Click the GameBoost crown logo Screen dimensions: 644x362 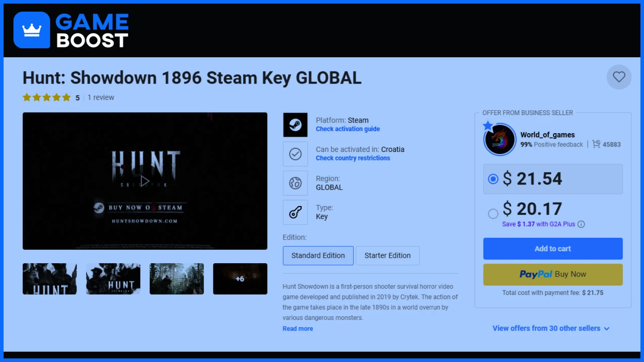[32, 30]
